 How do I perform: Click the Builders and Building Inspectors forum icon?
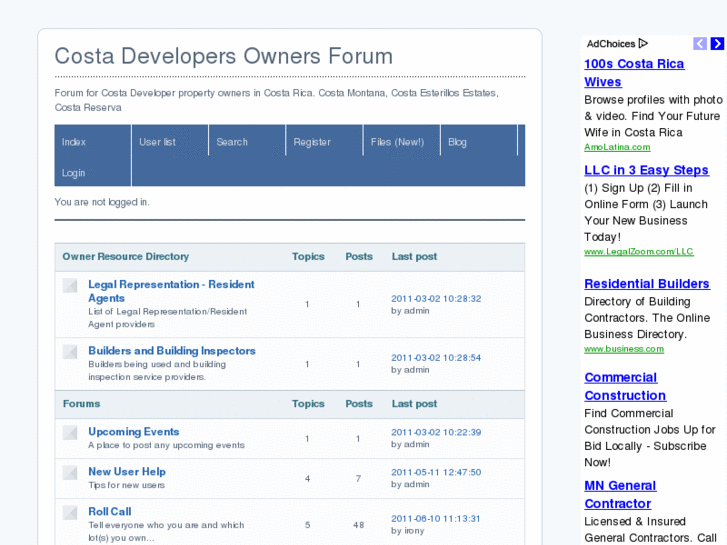click(x=70, y=352)
